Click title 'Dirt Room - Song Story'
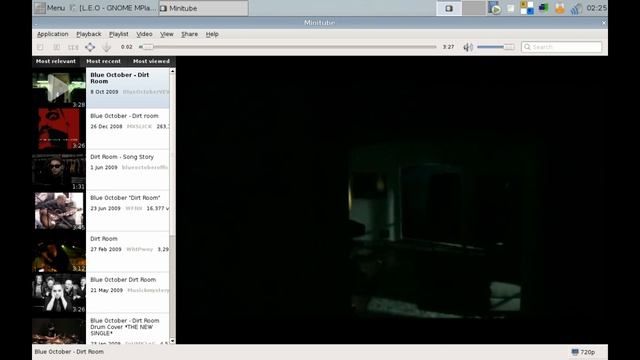Image resolution: width=640 pixels, height=360 pixels. [x=122, y=157]
